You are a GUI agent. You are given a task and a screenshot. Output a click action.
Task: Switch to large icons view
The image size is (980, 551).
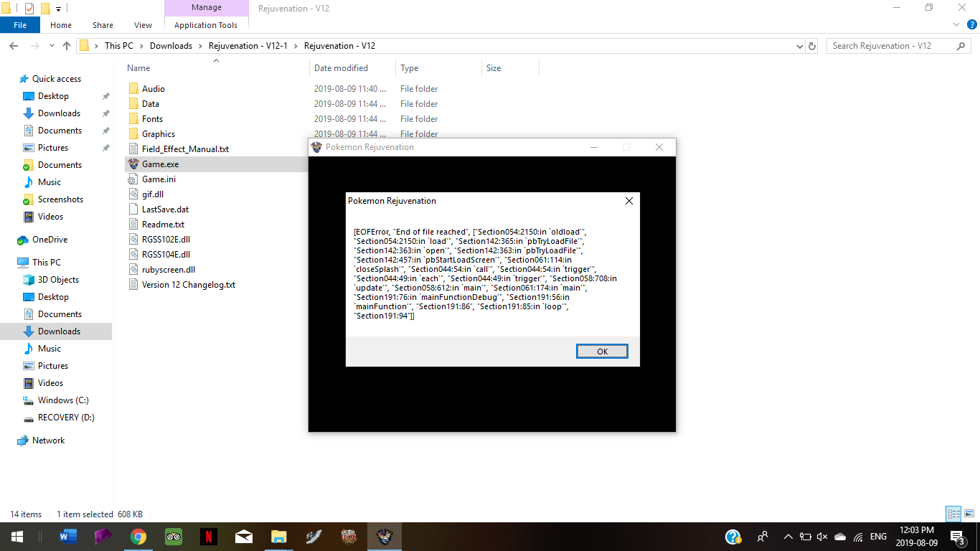969,514
